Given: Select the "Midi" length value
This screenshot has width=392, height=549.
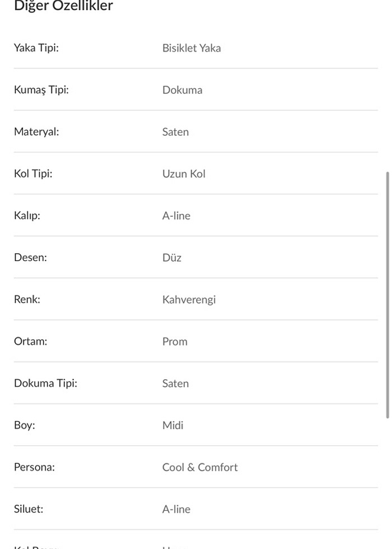Looking at the screenshot, I should click(173, 426).
